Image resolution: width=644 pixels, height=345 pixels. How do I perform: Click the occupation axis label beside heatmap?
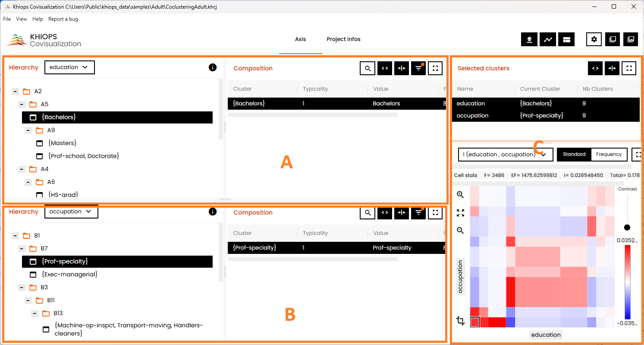point(460,277)
